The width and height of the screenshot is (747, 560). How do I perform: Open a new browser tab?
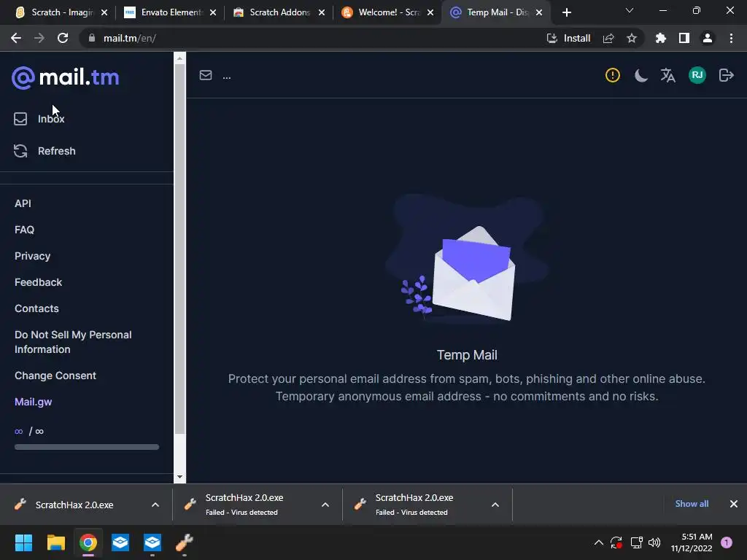[566, 12]
